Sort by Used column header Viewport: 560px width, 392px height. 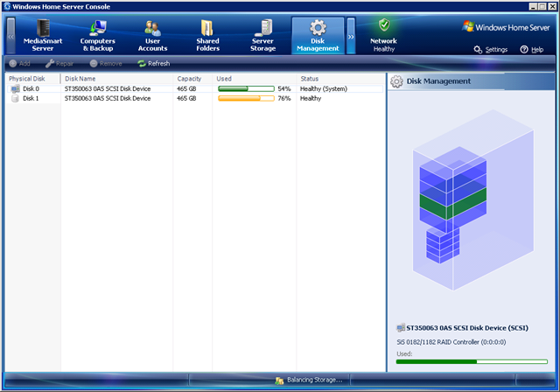click(255, 79)
